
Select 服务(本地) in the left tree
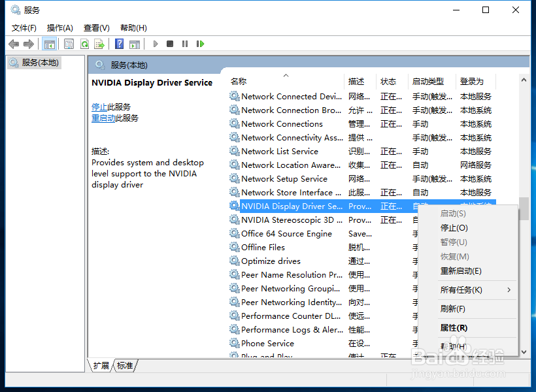pyautogui.click(x=34, y=63)
